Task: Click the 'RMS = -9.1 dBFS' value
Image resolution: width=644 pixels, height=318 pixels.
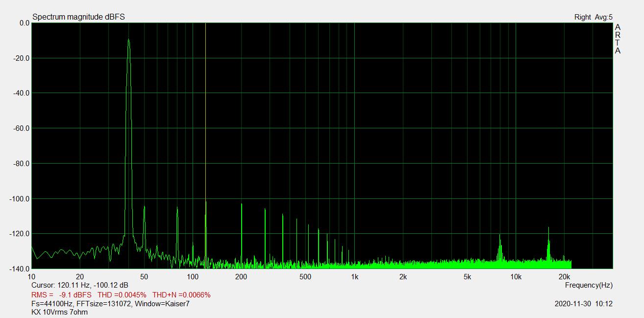Action: click(61, 295)
